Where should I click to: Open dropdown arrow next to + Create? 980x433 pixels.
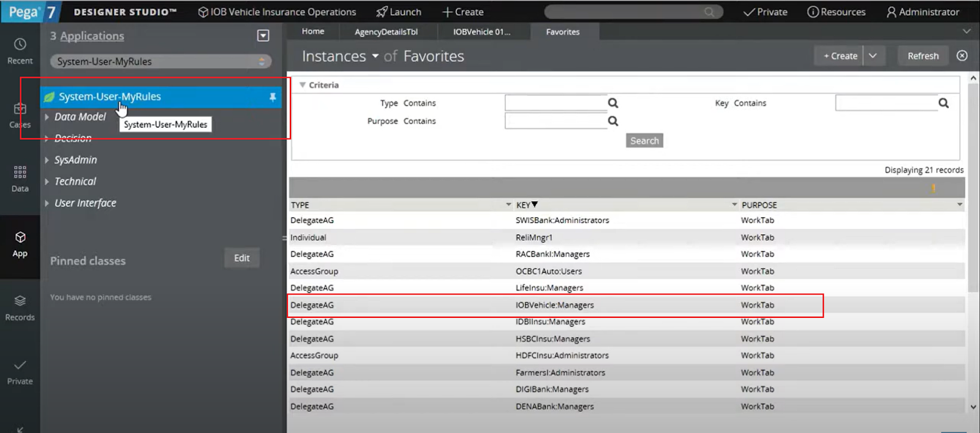pyautogui.click(x=873, y=56)
